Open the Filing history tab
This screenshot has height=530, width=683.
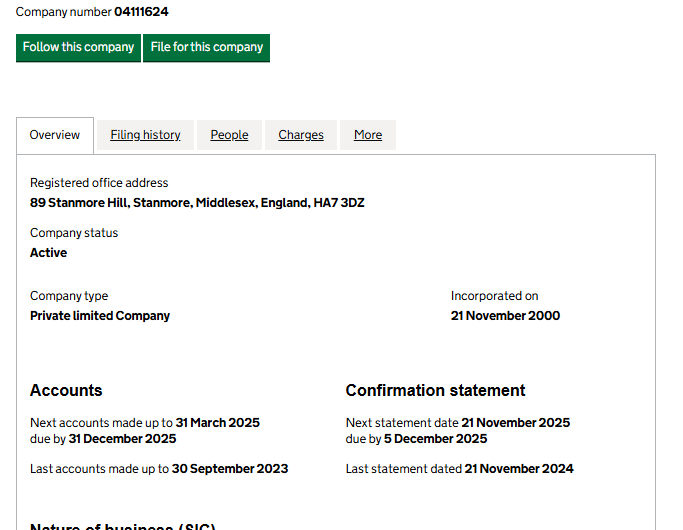point(145,135)
